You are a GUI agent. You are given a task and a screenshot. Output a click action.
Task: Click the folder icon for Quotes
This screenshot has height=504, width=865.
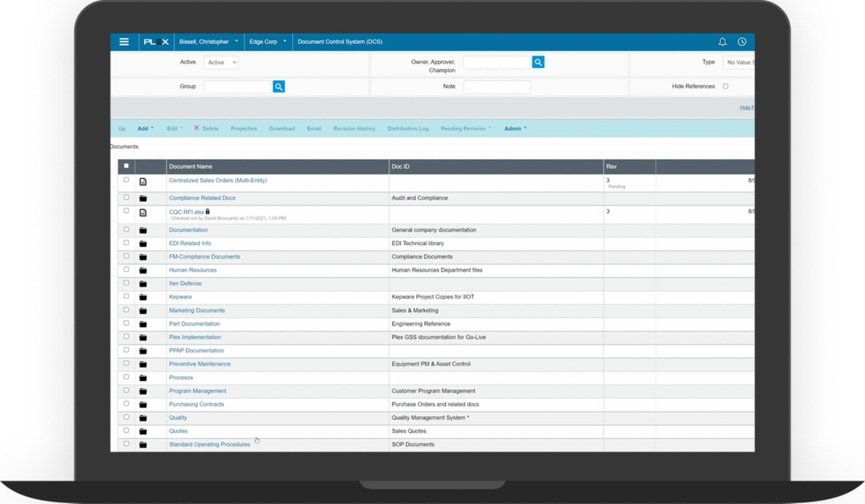[143, 431]
